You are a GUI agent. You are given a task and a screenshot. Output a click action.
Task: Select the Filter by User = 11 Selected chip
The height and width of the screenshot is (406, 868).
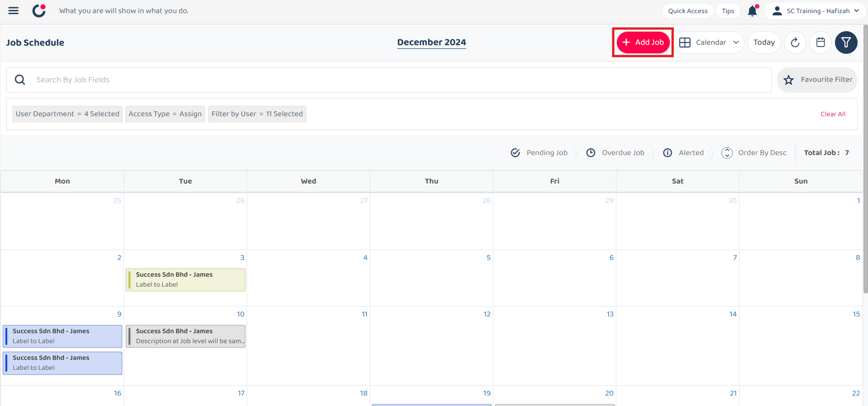click(257, 114)
